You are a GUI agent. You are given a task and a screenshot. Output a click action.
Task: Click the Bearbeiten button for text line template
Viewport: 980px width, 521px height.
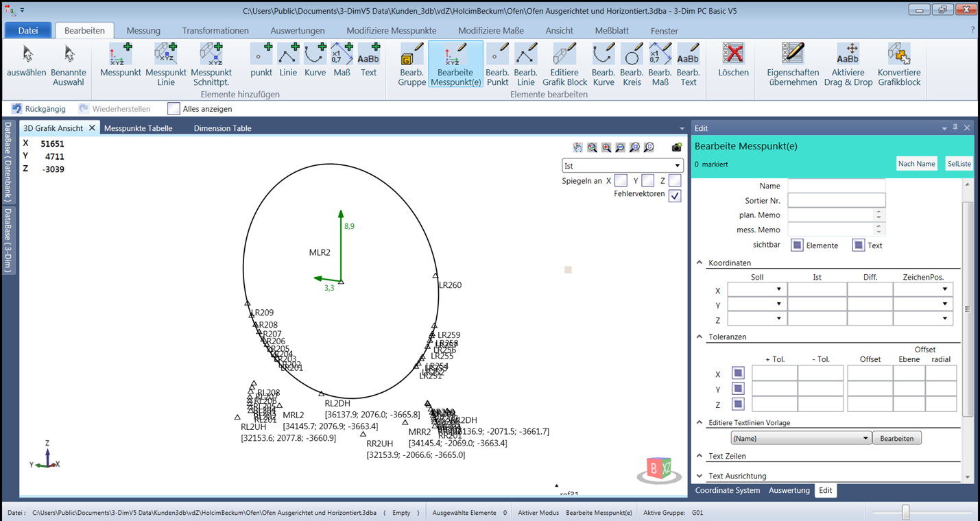tap(896, 437)
